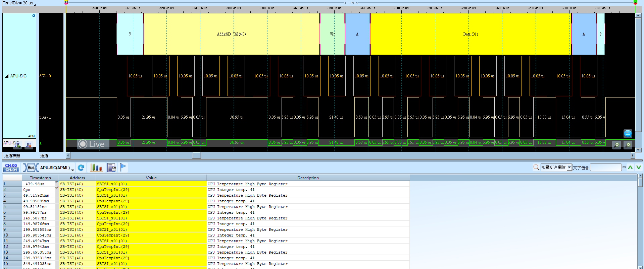Click the B marker on the time ruler

(x=66, y=2)
